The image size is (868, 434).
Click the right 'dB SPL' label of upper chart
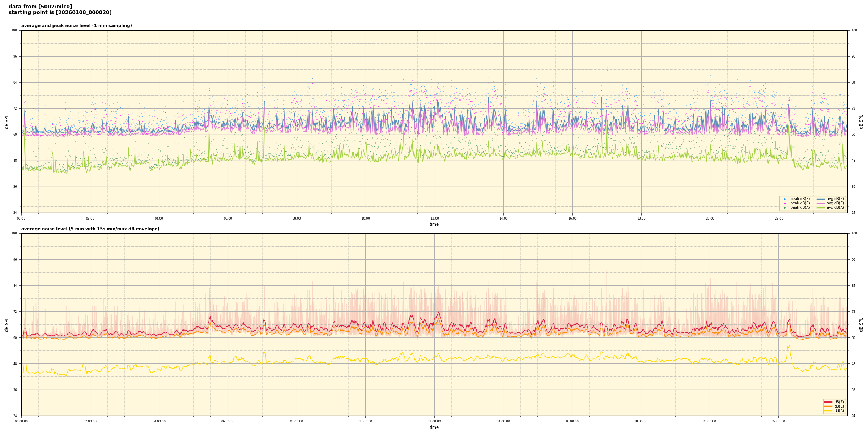[x=861, y=122]
